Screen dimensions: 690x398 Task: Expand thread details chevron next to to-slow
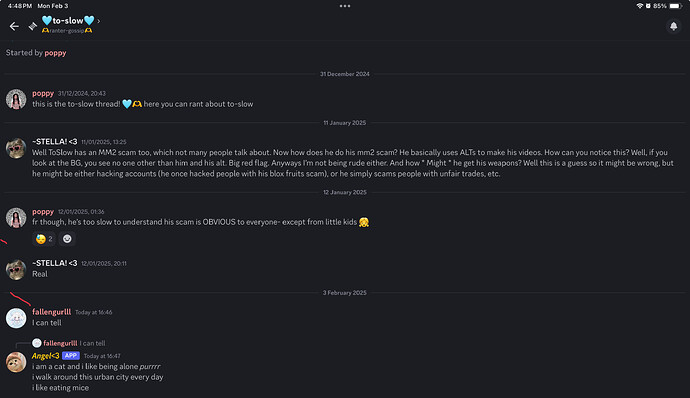coord(99,21)
